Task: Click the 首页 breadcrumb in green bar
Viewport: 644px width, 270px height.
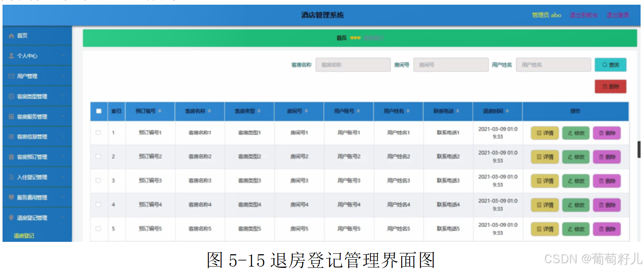Action: (342, 38)
